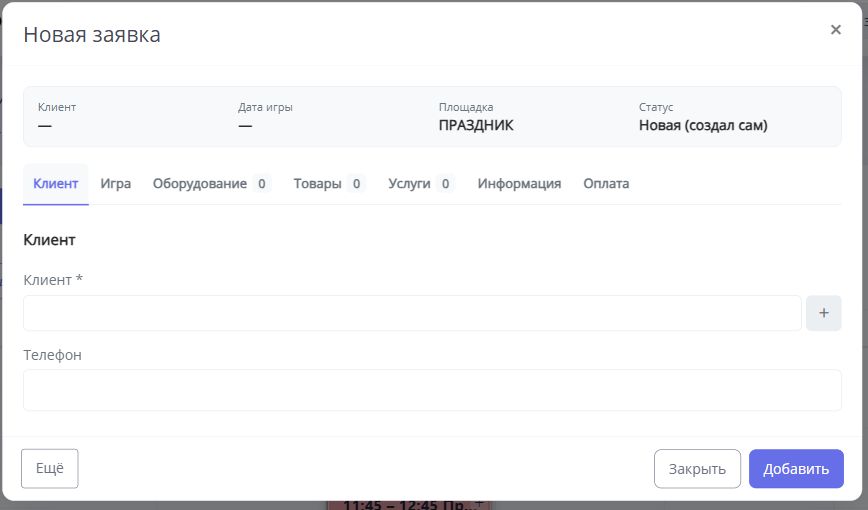Screen dimensions: 868x510
Task: Add new client with plus button
Action: [824, 313]
